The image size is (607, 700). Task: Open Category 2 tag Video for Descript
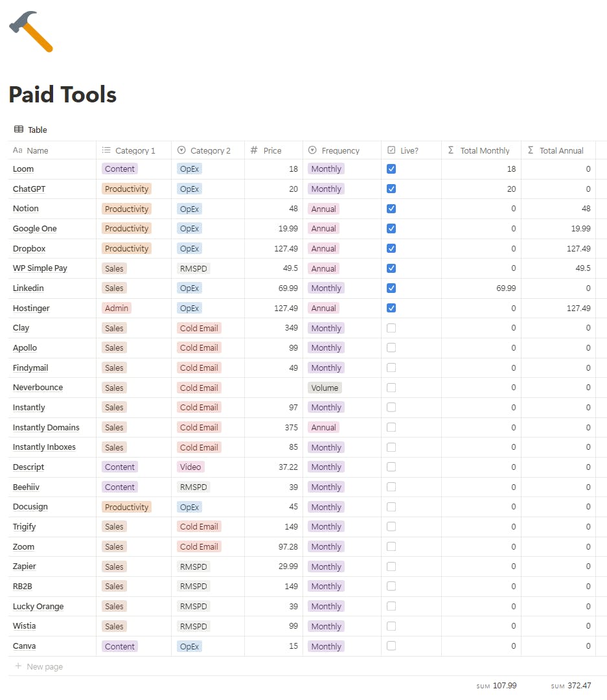click(x=190, y=467)
